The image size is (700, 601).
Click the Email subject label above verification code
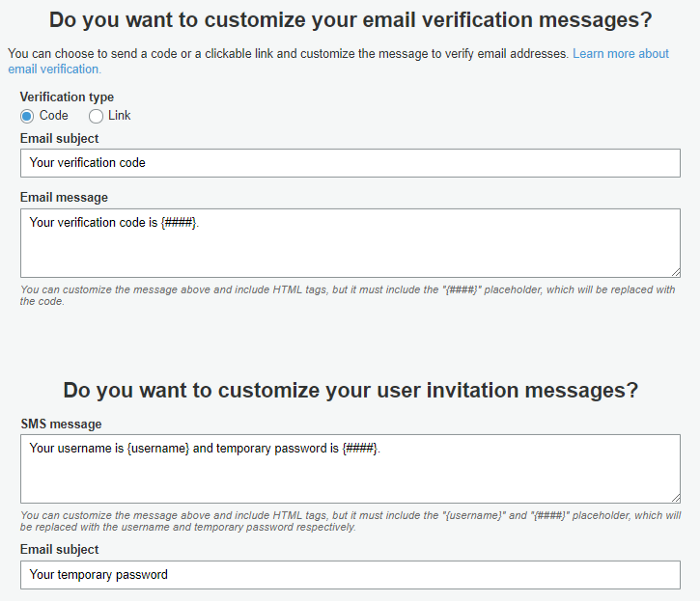coord(59,139)
